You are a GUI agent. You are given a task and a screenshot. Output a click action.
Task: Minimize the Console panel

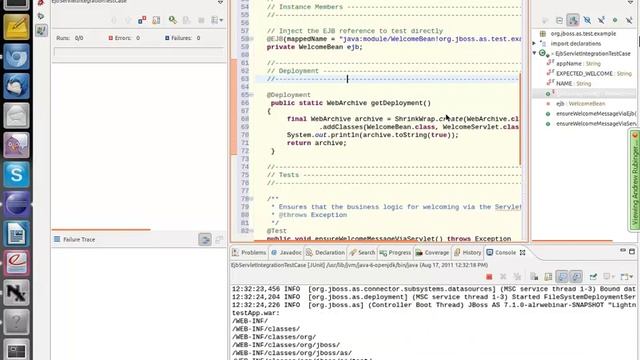click(x=623, y=251)
